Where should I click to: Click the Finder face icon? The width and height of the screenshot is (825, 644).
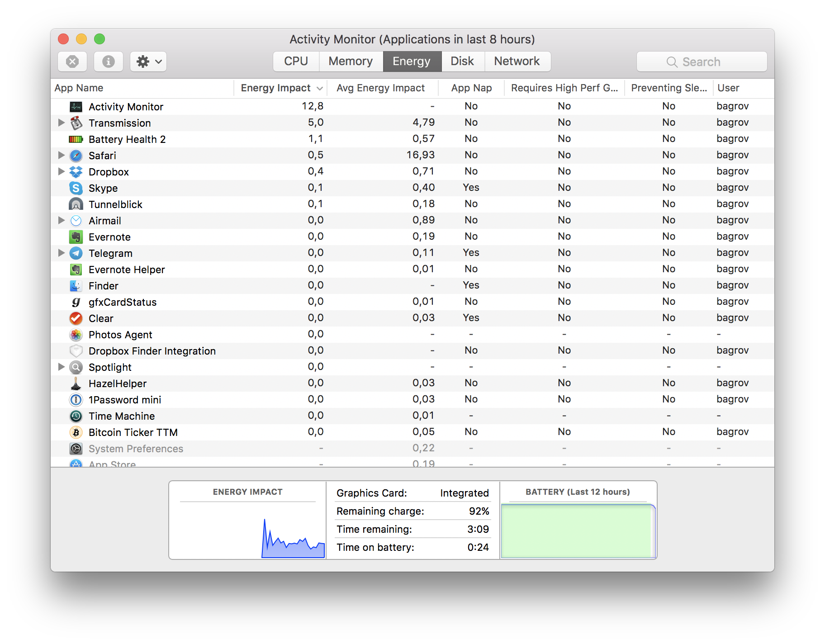pyautogui.click(x=76, y=286)
